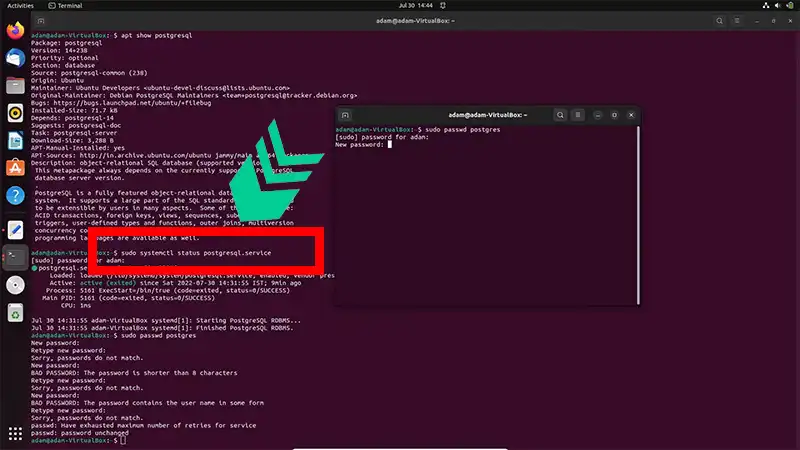Click 'passwd: password unchanged' line
The width and height of the screenshot is (800, 450).
pos(80,433)
